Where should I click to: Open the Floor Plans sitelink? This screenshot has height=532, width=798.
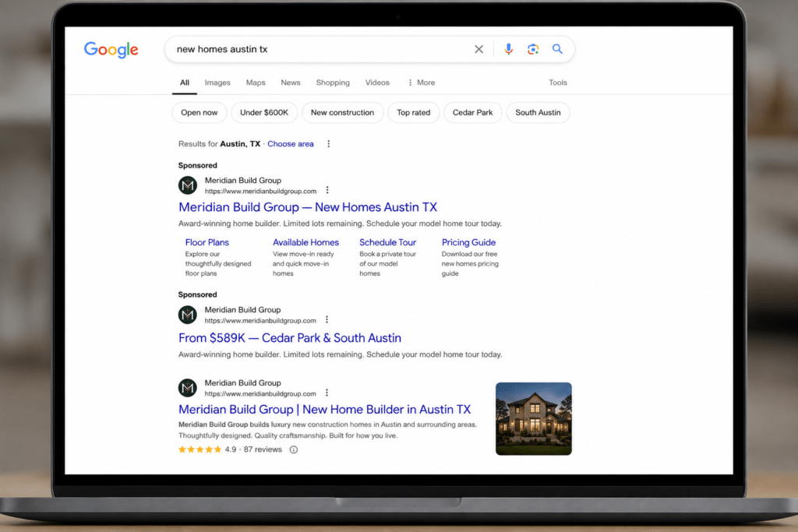pyautogui.click(x=207, y=242)
